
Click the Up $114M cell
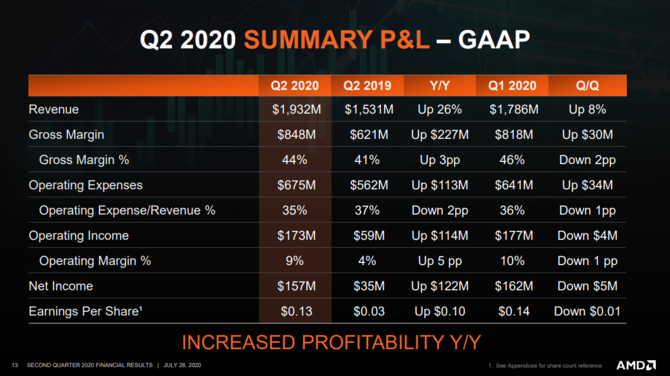point(440,236)
